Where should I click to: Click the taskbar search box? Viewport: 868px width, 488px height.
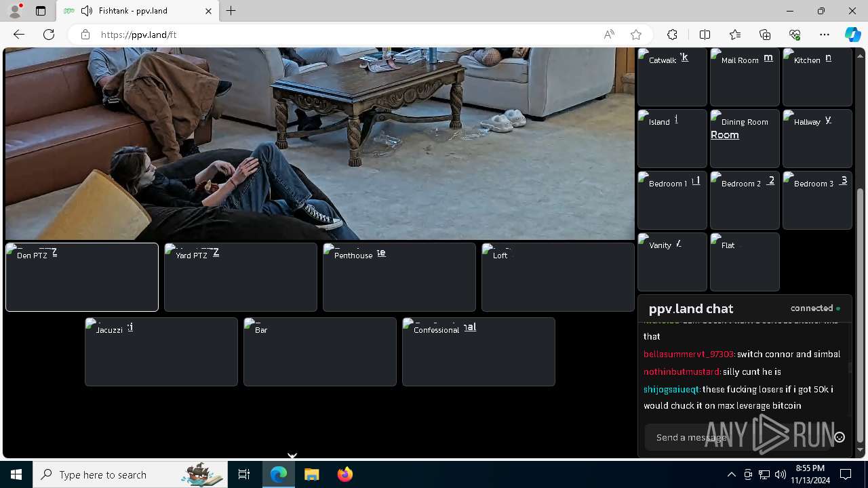131,474
